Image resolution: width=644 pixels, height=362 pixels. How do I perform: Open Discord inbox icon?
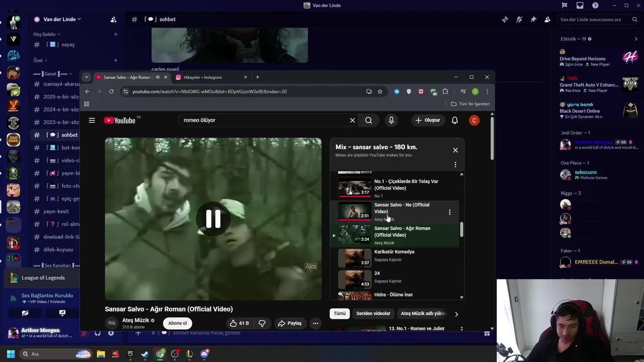point(580,6)
